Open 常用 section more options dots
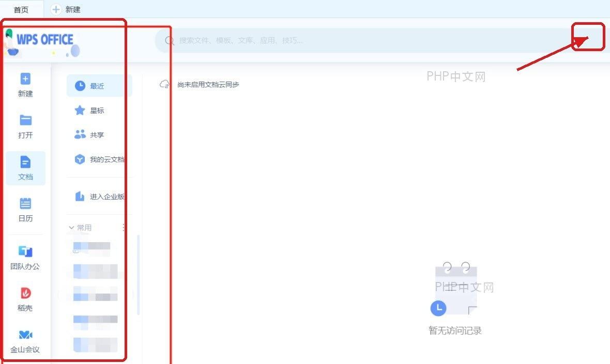 pyautogui.click(x=124, y=227)
